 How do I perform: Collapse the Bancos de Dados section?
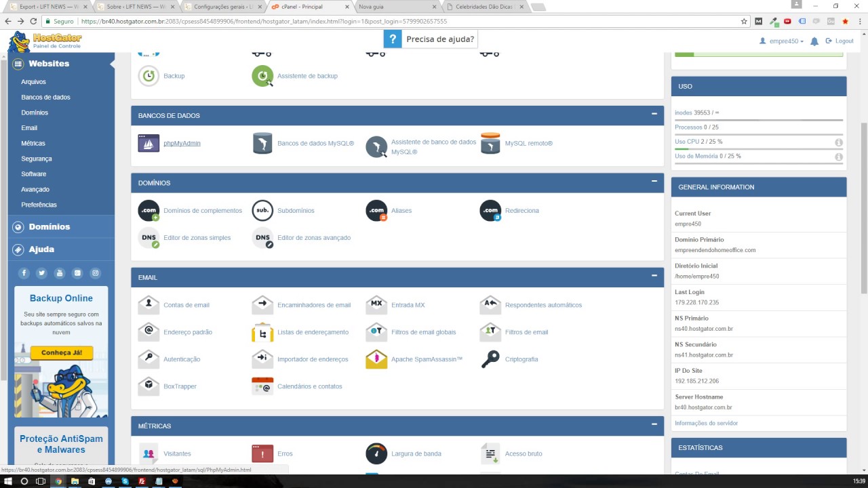654,114
